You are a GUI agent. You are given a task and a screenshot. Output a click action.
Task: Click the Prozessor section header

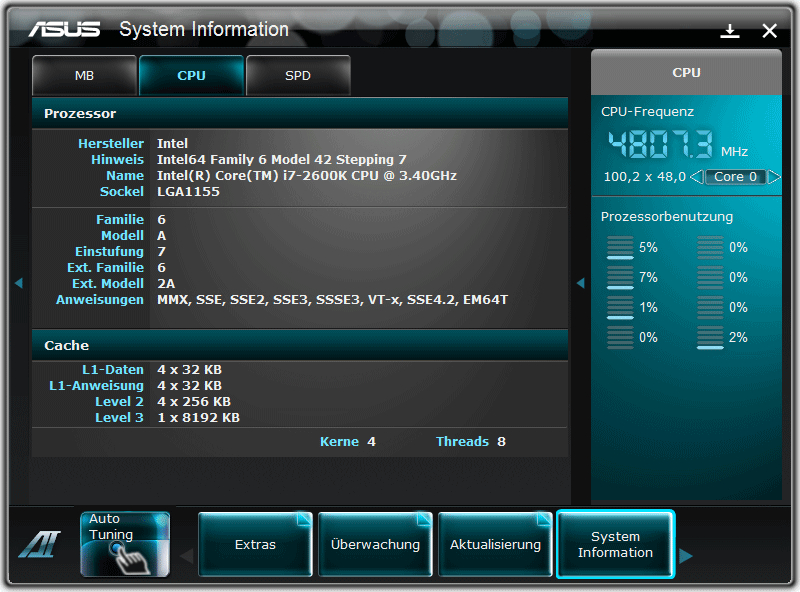[300, 113]
